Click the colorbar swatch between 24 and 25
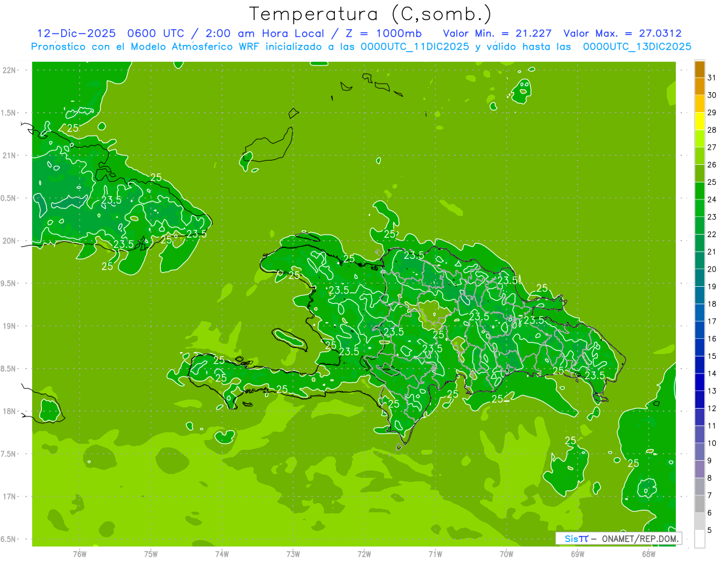 coord(699,191)
